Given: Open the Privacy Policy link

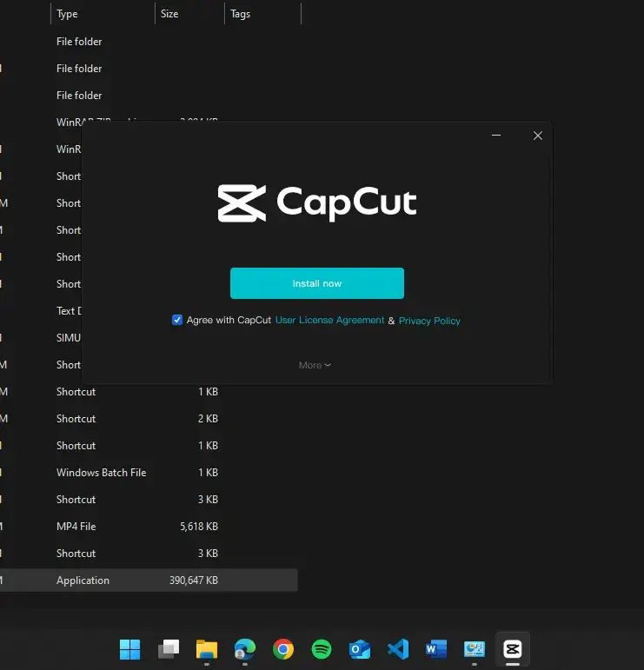Looking at the screenshot, I should [x=429, y=321].
